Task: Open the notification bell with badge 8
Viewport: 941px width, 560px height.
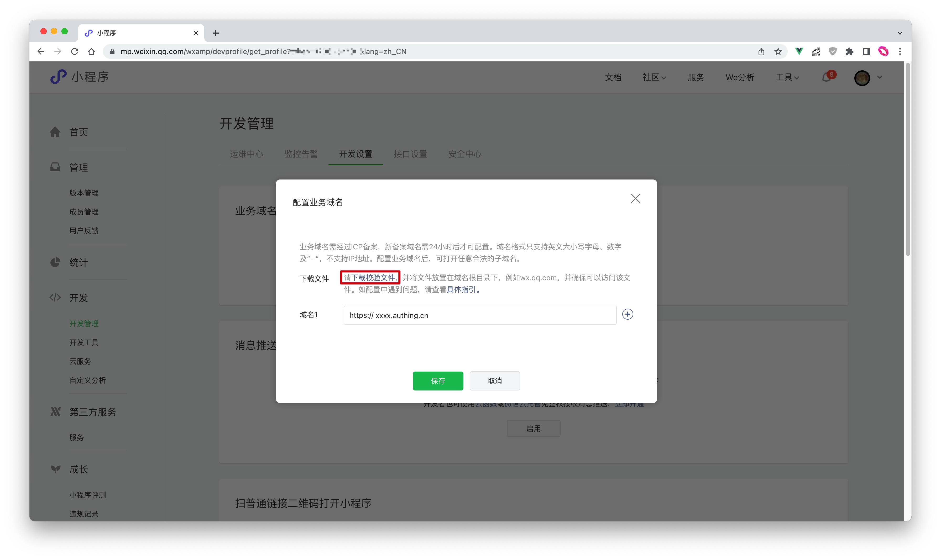Action: pos(827,77)
